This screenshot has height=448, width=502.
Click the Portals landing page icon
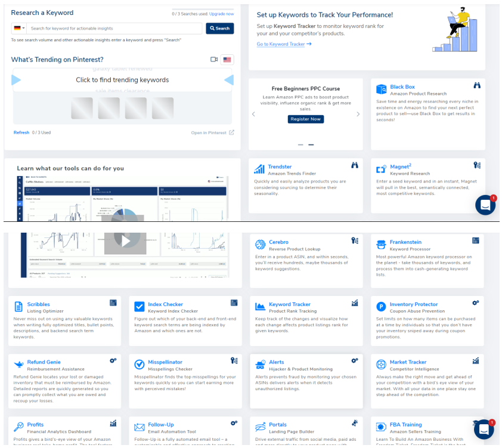261,427
